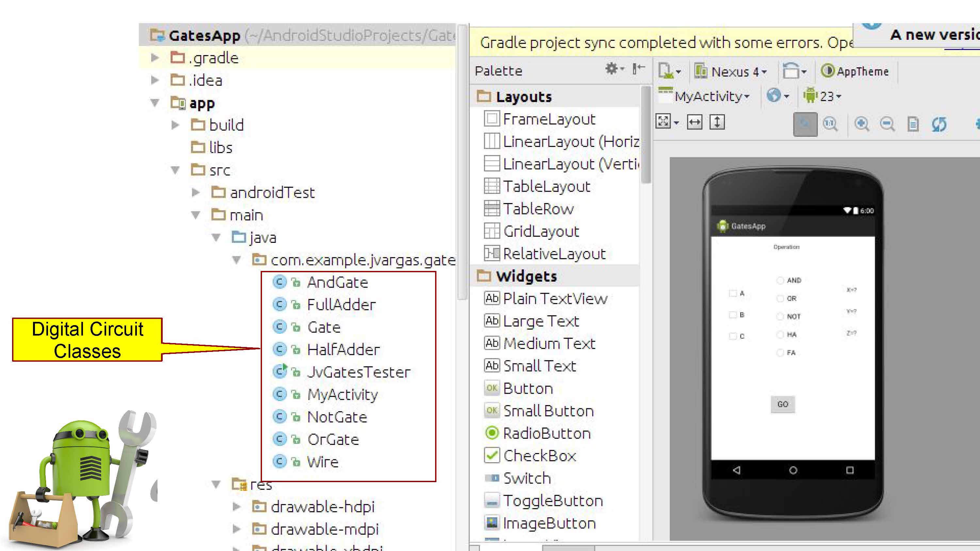Click the zoom in magnifier icon
Viewport: 980px width, 551px height.
coord(861,124)
